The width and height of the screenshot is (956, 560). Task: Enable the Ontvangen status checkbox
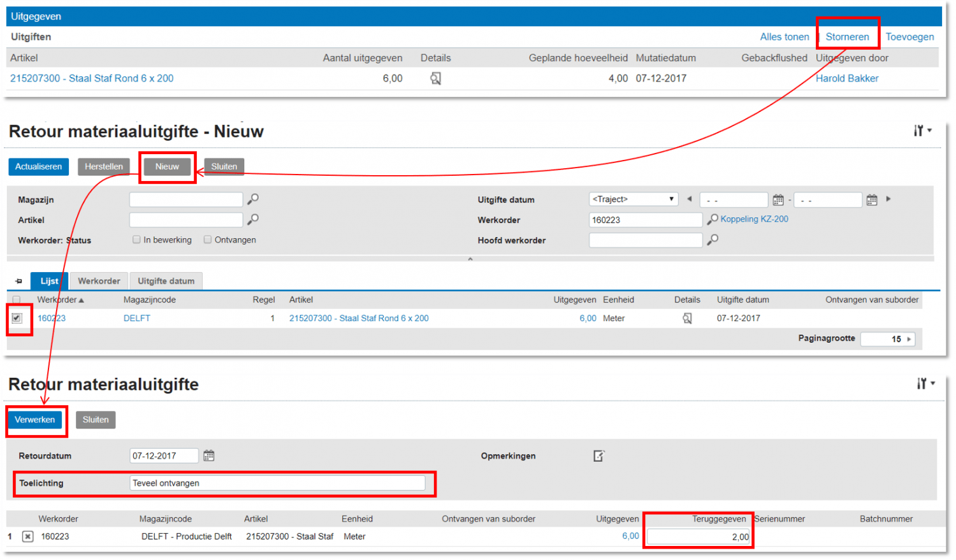(x=206, y=240)
